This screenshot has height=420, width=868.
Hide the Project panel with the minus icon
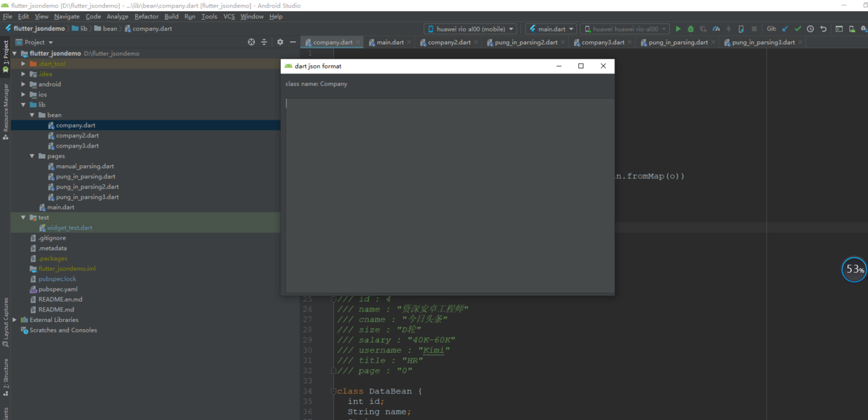coord(293,42)
